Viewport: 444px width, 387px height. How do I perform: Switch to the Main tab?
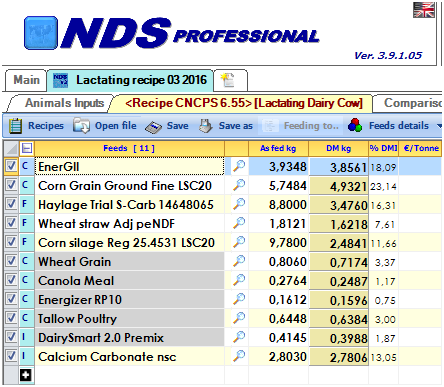click(26, 80)
